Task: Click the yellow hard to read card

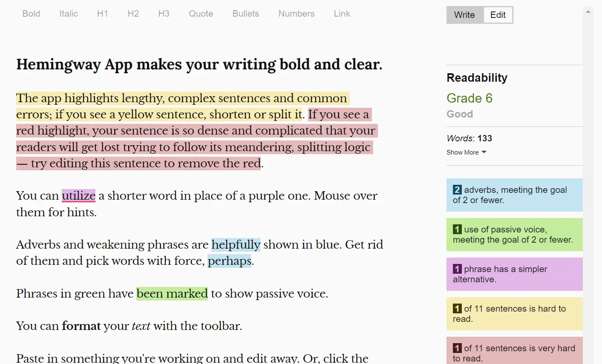Action: (514, 314)
